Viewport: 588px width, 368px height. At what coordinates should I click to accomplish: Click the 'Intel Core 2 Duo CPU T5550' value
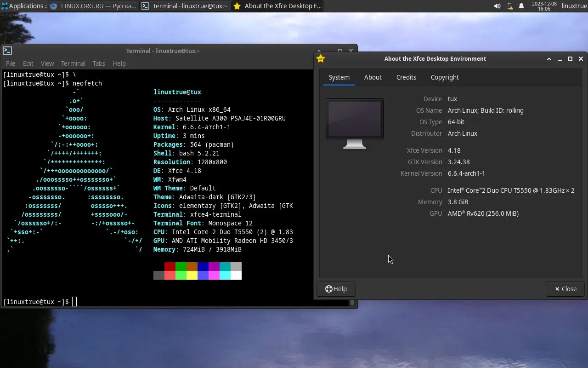coord(511,190)
